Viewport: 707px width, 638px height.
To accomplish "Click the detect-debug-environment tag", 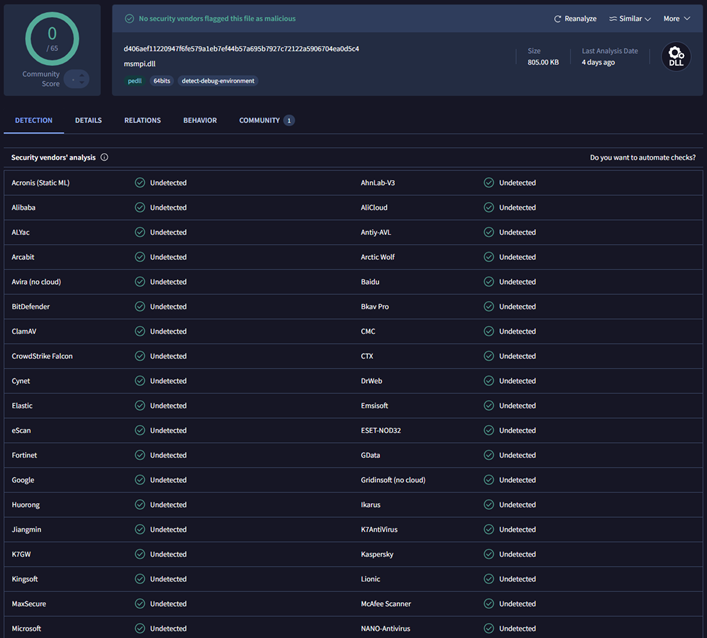I will 218,81.
